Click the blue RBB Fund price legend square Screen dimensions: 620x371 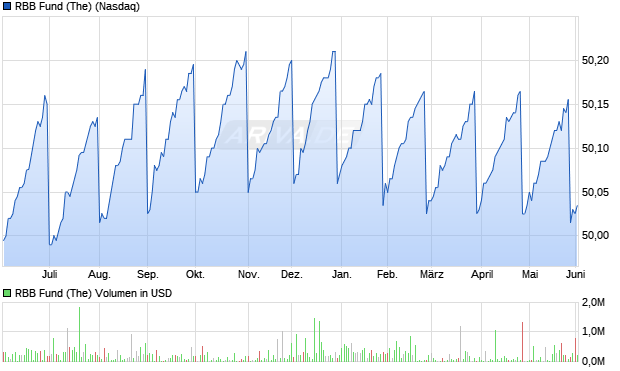pos(7,6)
